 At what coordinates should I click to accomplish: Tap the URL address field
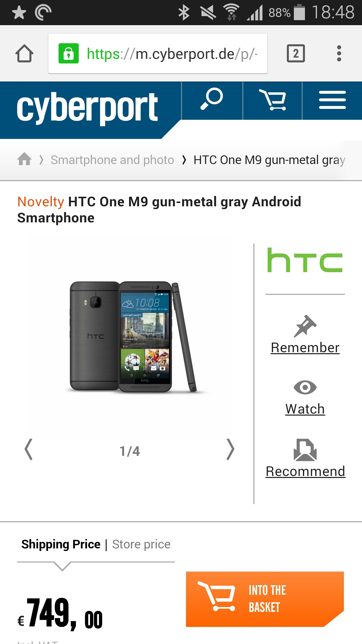click(158, 53)
